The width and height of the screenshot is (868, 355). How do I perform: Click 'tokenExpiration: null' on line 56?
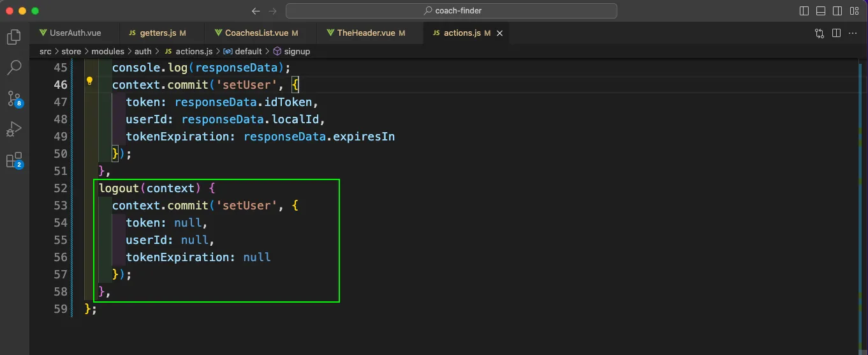(x=198, y=257)
